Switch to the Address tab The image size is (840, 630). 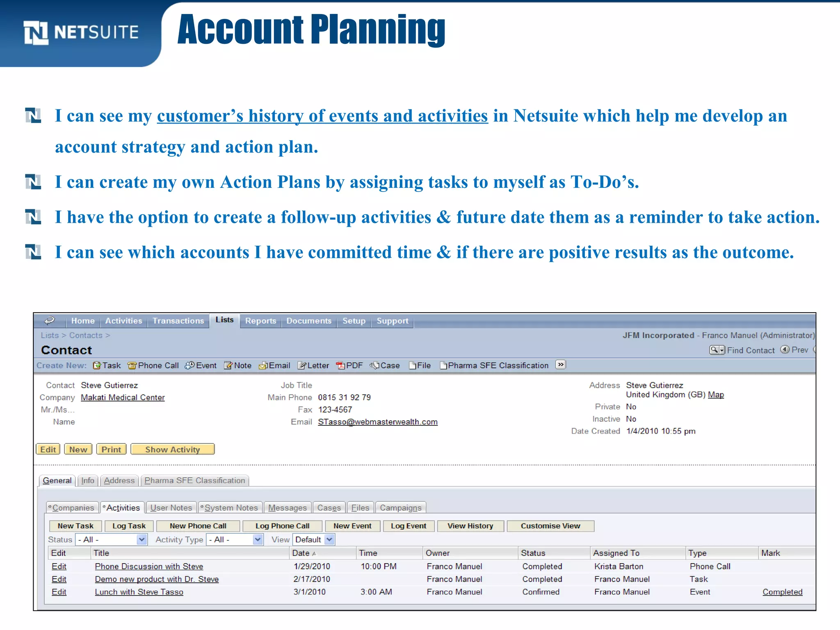click(119, 480)
